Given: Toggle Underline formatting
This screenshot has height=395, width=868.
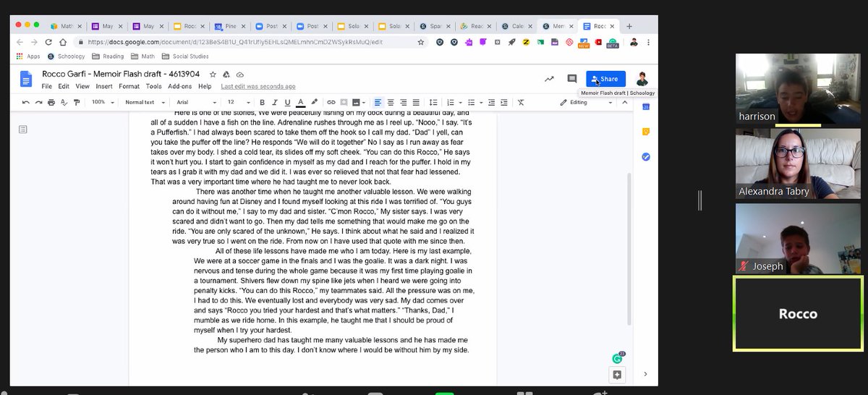Looking at the screenshot, I should coord(288,103).
